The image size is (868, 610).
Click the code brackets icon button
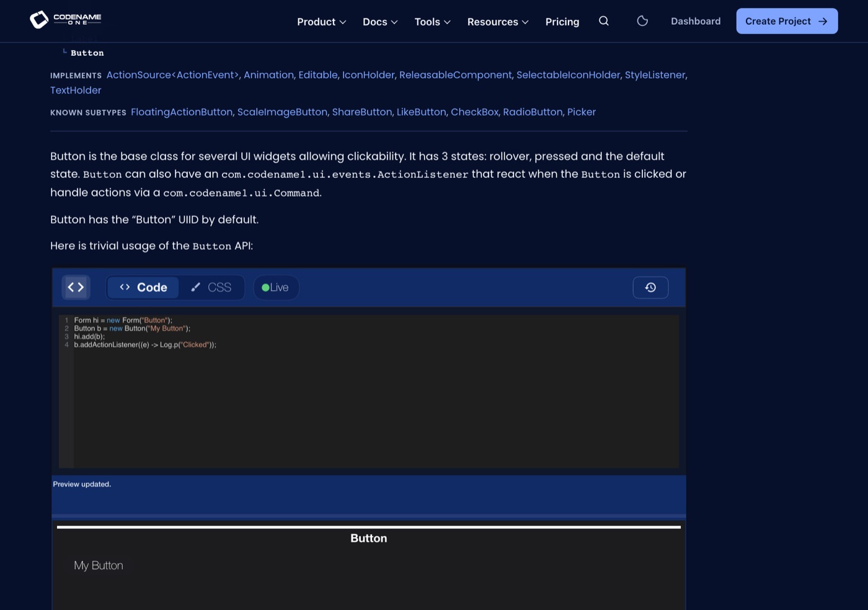(76, 287)
